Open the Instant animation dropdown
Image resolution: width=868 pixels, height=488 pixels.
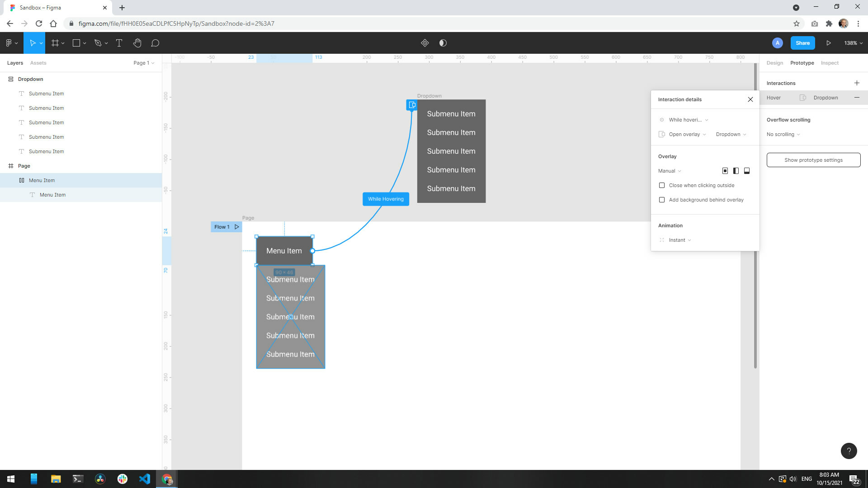pyautogui.click(x=680, y=240)
